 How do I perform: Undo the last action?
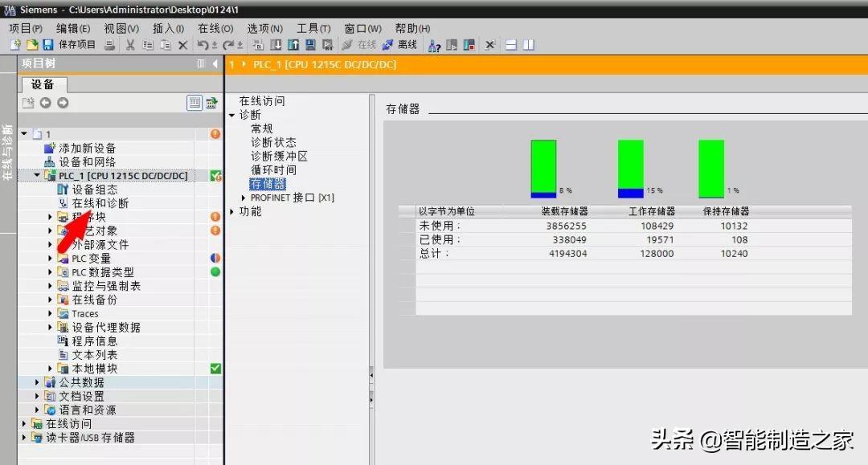tap(203, 45)
